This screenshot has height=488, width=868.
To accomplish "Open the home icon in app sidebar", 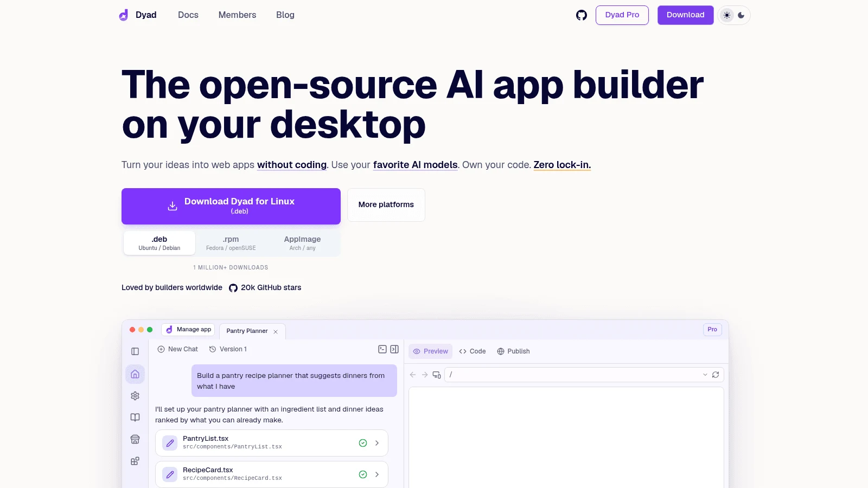I will point(135,374).
